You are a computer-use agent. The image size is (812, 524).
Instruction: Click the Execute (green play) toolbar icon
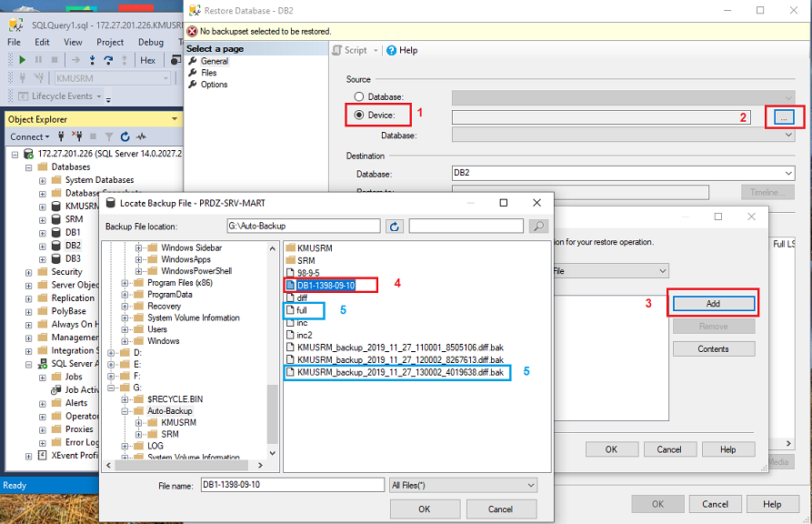pos(23,60)
